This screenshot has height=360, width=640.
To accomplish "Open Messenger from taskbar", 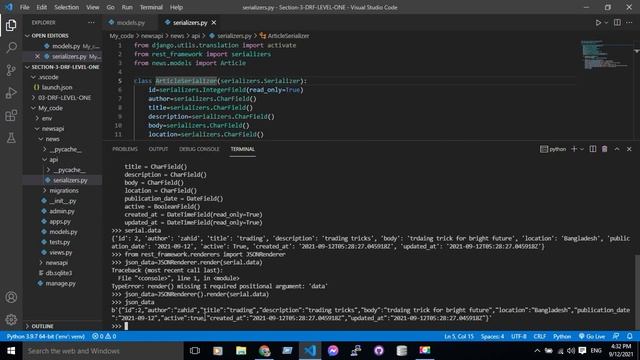I will pyautogui.click(x=333, y=351).
